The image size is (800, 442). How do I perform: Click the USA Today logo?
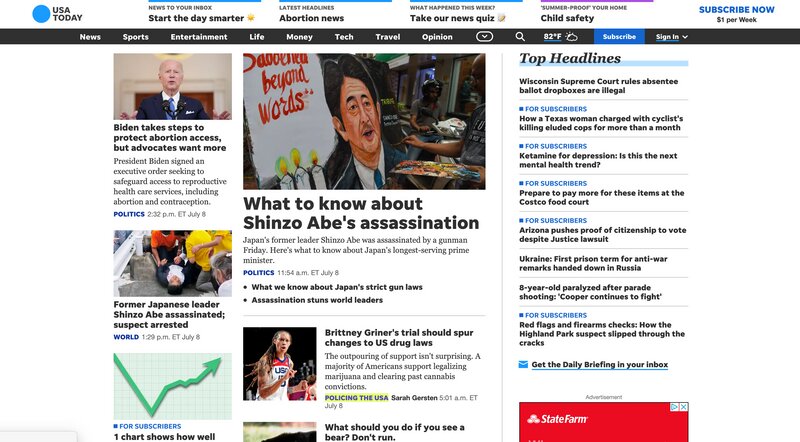pos(57,14)
